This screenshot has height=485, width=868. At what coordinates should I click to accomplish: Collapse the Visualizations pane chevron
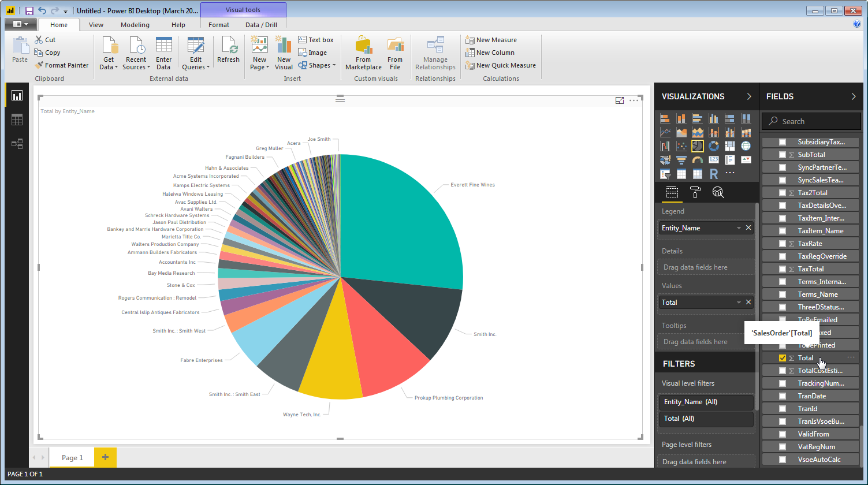(749, 96)
